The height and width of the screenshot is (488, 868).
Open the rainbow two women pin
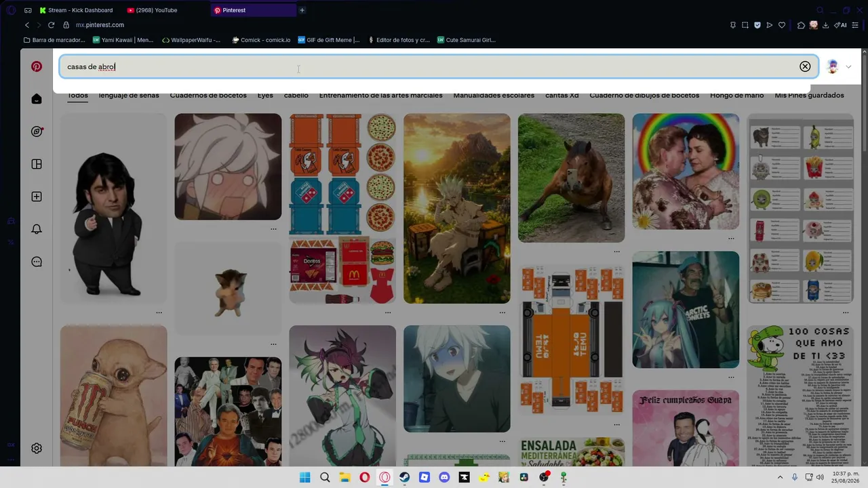[x=686, y=171]
